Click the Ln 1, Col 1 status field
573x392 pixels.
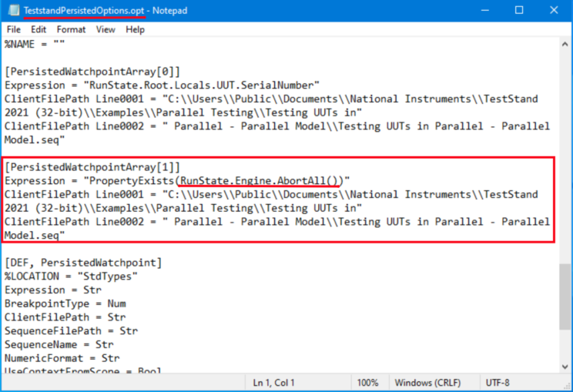pos(274,383)
